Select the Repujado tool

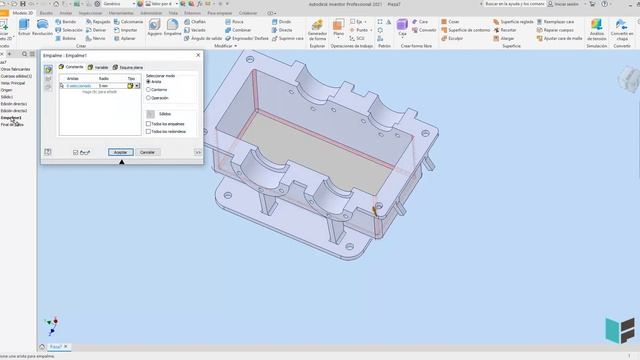point(98,22)
